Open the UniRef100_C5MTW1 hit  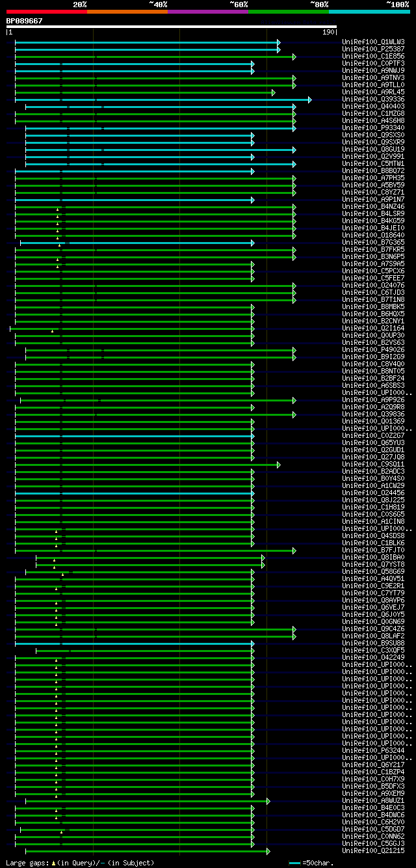coord(373,163)
